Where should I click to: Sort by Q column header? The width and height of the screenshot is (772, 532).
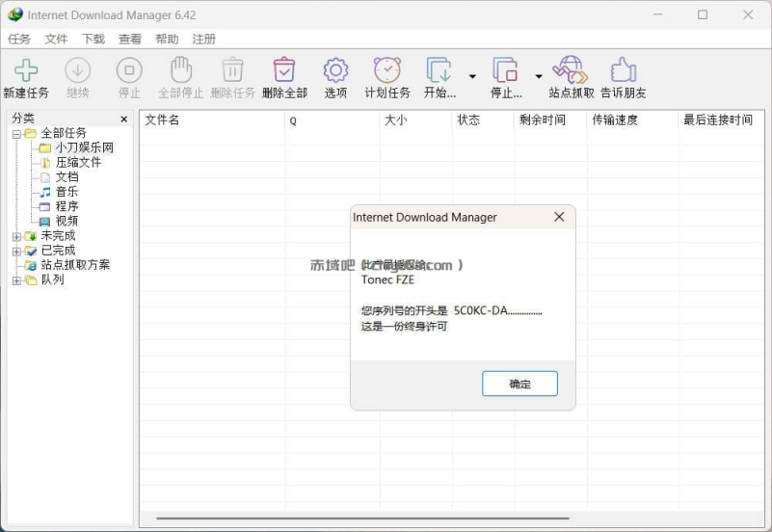pos(333,120)
